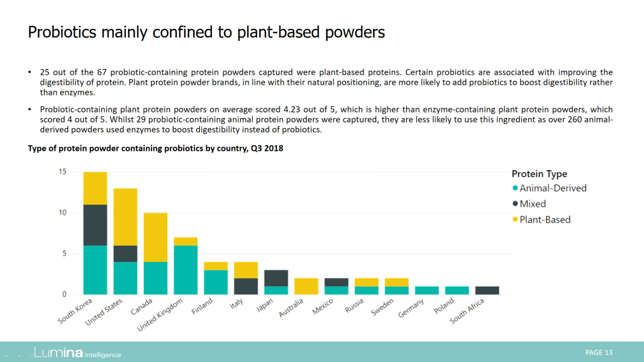Click the slide title about probiotics
644x362 pixels.
206,32
